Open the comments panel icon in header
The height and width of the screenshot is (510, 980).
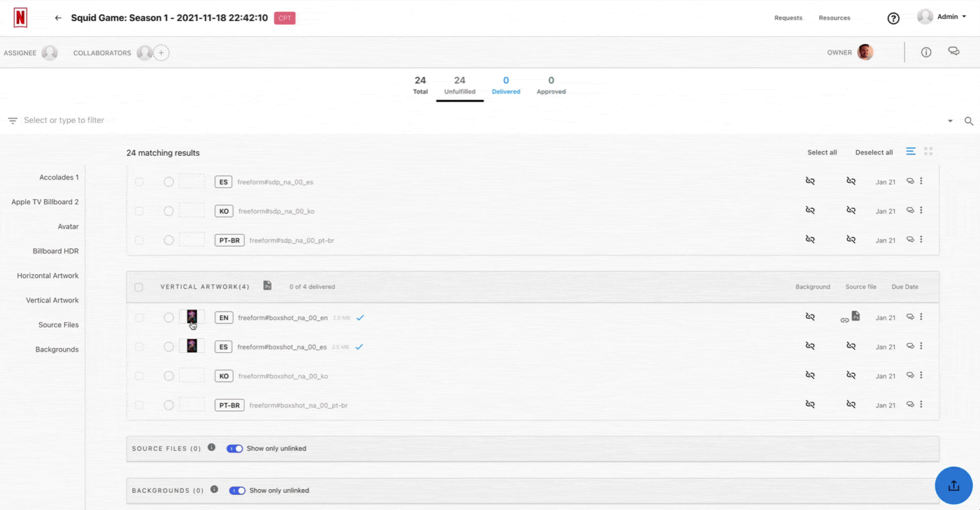954,52
